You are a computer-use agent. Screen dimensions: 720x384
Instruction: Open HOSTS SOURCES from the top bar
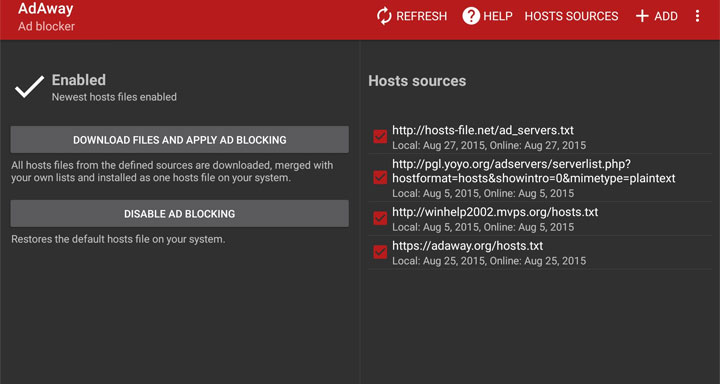[x=571, y=16]
